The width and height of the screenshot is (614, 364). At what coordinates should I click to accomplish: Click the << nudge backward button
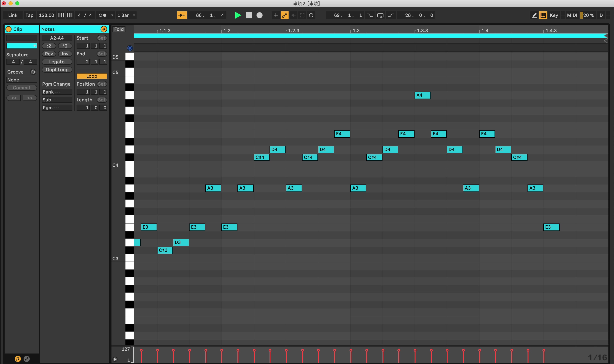click(x=14, y=98)
